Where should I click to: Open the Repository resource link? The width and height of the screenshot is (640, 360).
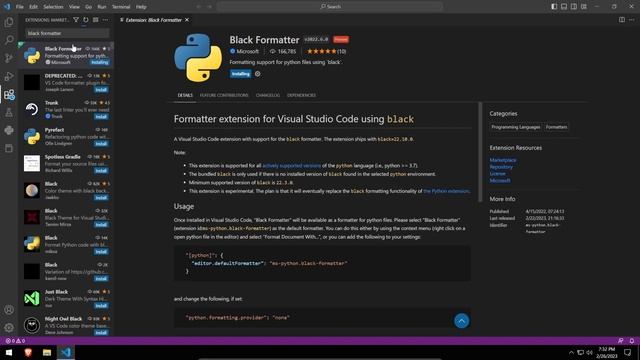(x=501, y=167)
